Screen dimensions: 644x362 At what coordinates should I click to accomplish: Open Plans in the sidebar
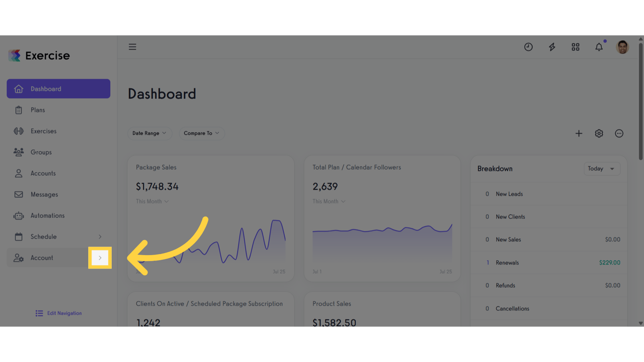tap(58, 110)
